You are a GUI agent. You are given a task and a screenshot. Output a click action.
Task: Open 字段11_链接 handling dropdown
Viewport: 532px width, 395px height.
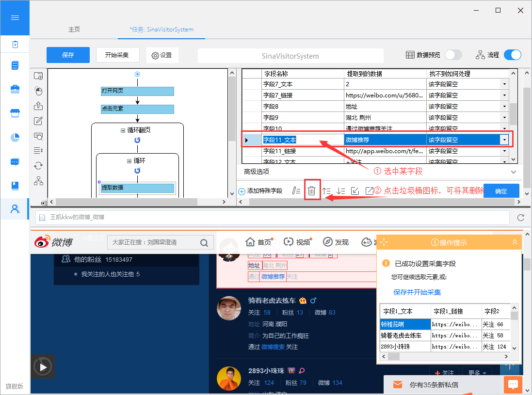(504, 151)
